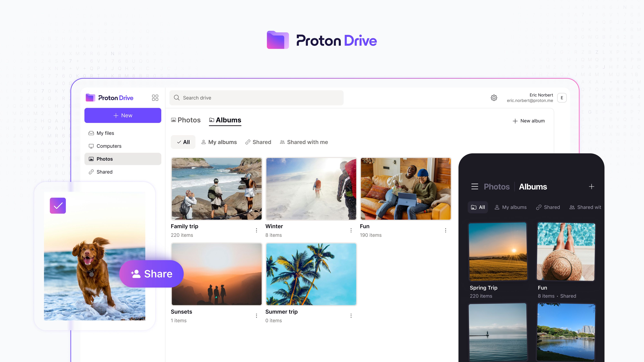Viewport: 644px width, 362px height.
Task: Open Family trip album options menu
Action: pyautogui.click(x=256, y=230)
